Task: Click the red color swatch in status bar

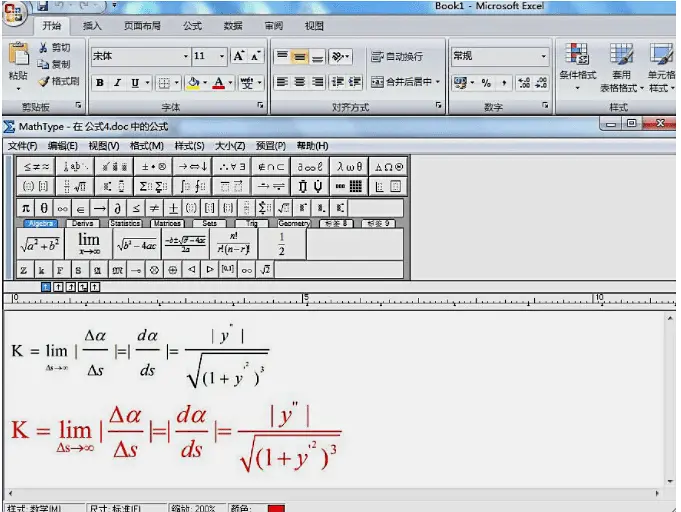Action: 276,508
